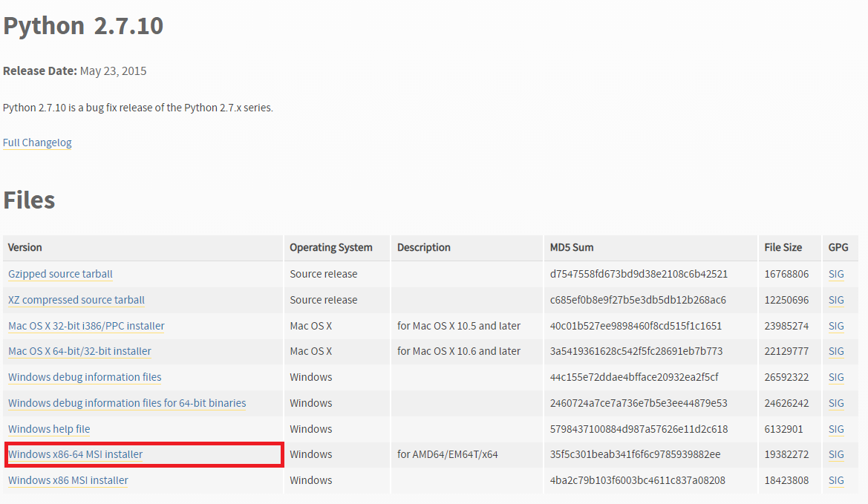Click file size 16768806

(x=786, y=274)
